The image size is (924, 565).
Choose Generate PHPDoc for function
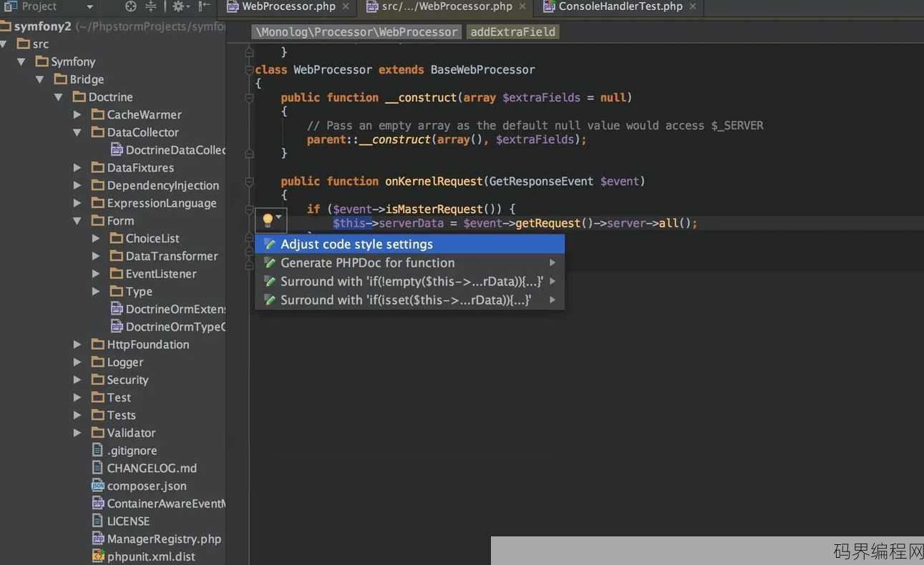pyautogui.click(x=409, y=262)
